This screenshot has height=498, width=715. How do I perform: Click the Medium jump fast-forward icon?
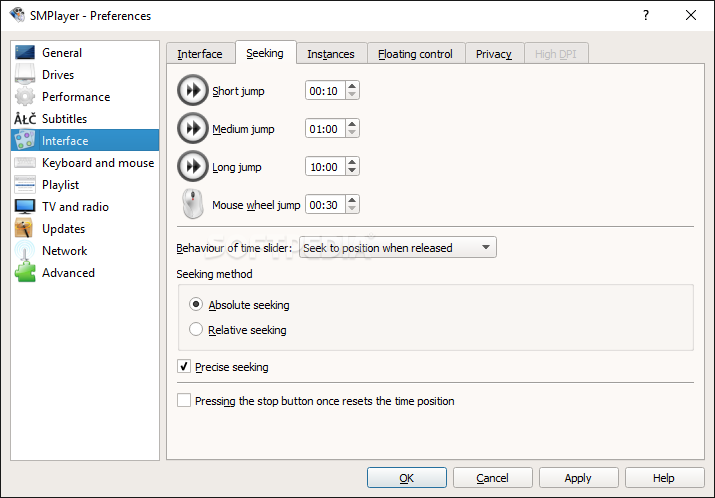(192, 129)
